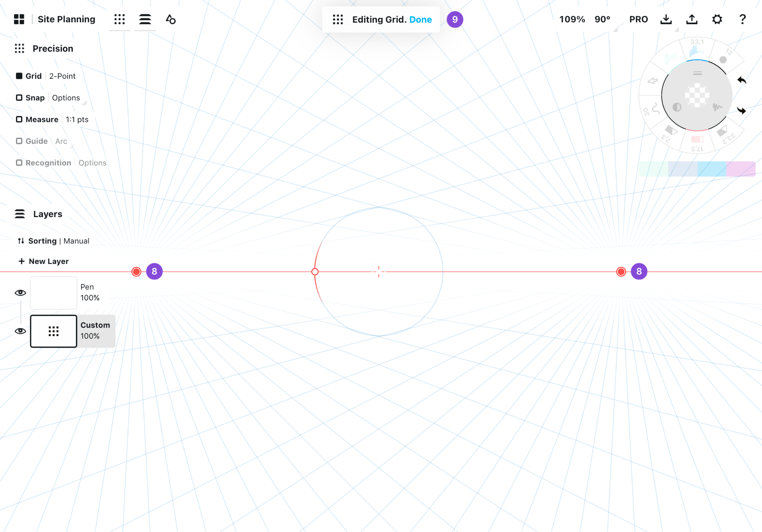Viewport: 762px width, 532px height.
Task: Pick the pink lavender color swatch
Action: 741,169
